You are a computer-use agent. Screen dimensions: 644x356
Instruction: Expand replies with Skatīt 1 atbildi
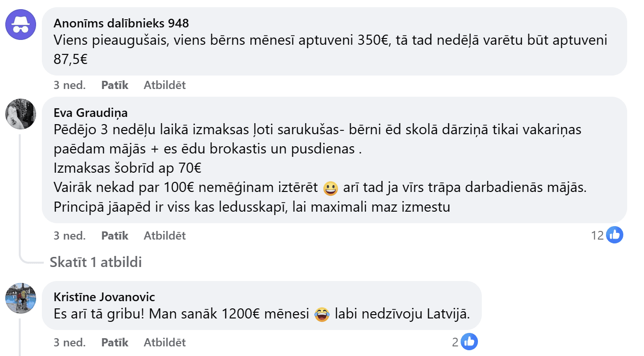click(96, 262)
